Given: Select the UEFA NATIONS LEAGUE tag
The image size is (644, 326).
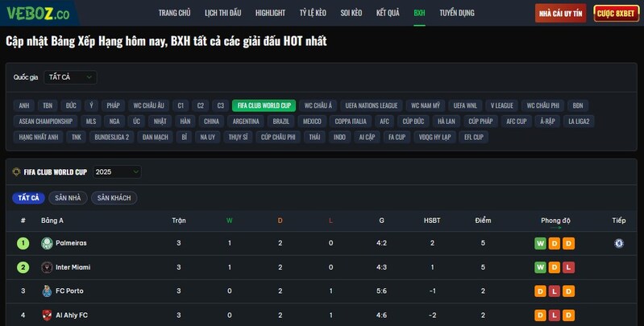Looking at the screenshot, I should pyautogui.click(x=372, y=105).
